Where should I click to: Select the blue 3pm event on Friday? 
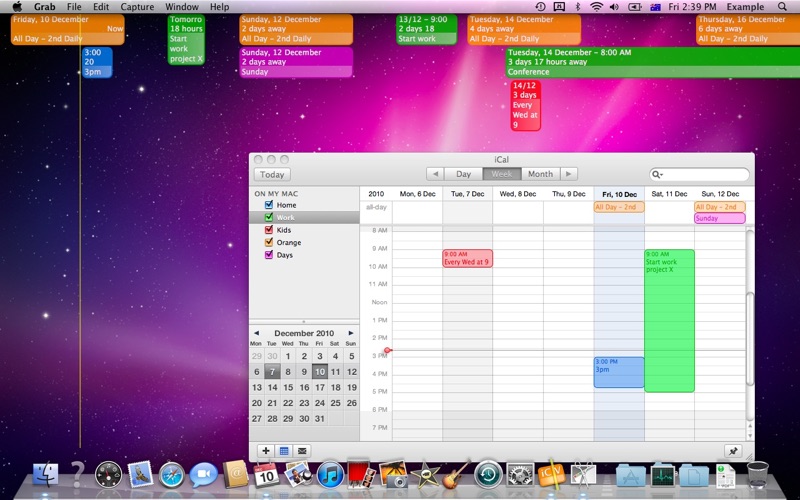619,372
